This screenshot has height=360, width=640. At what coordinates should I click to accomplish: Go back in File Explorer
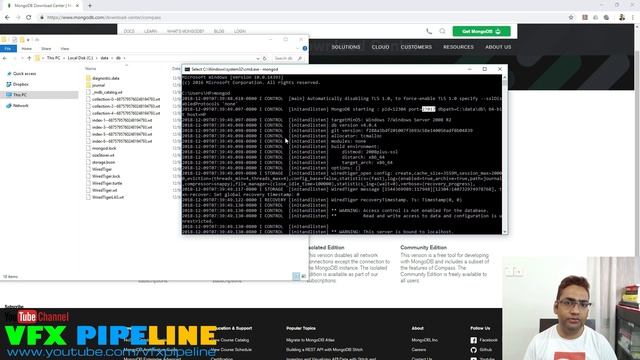pos(5,58)
